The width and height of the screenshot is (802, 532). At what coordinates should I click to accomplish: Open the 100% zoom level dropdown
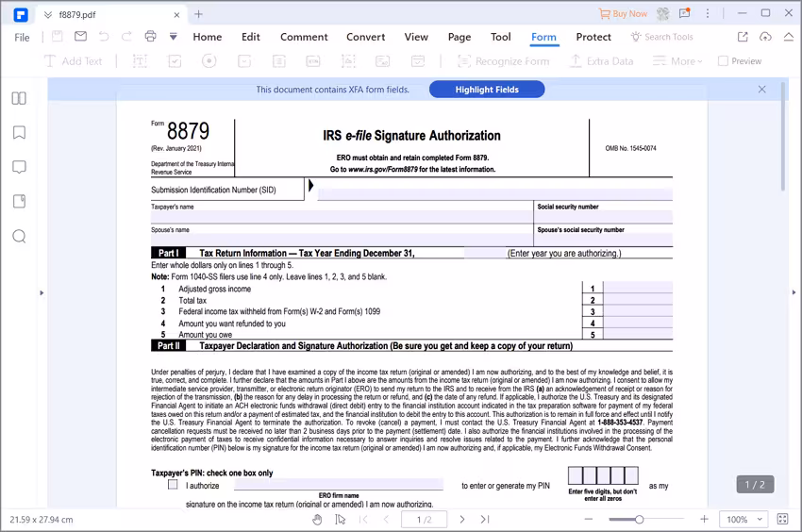click(x=744, y=519)
